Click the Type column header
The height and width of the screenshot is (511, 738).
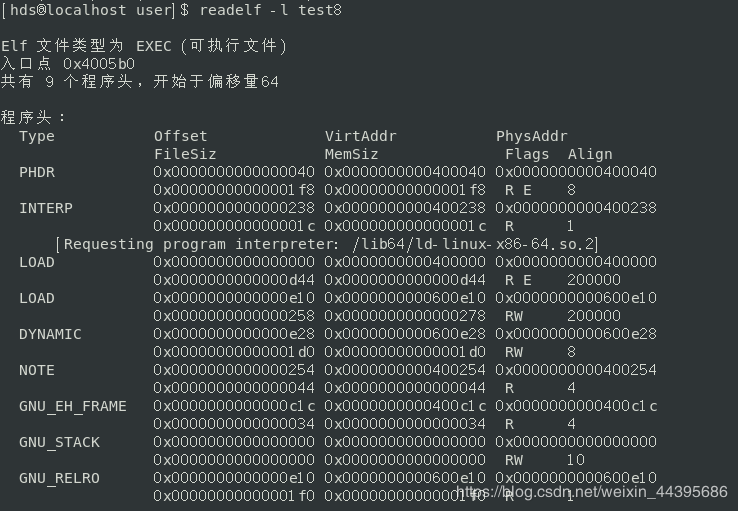coord(37,136)
